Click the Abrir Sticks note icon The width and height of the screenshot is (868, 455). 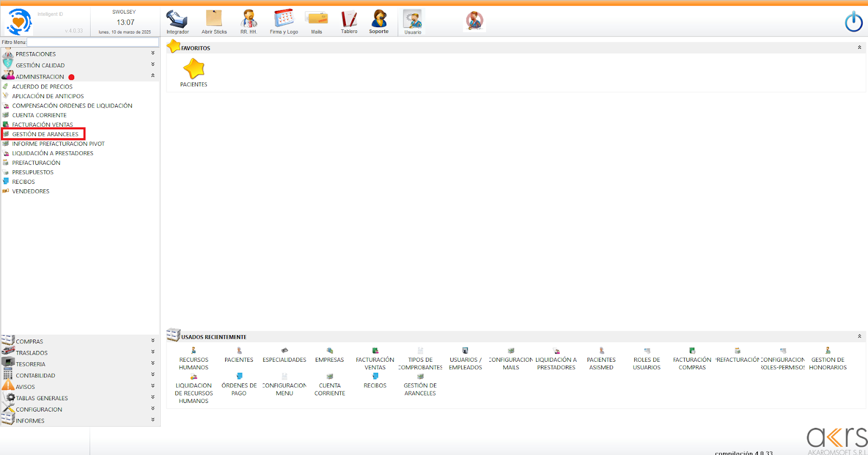(214, 20)
